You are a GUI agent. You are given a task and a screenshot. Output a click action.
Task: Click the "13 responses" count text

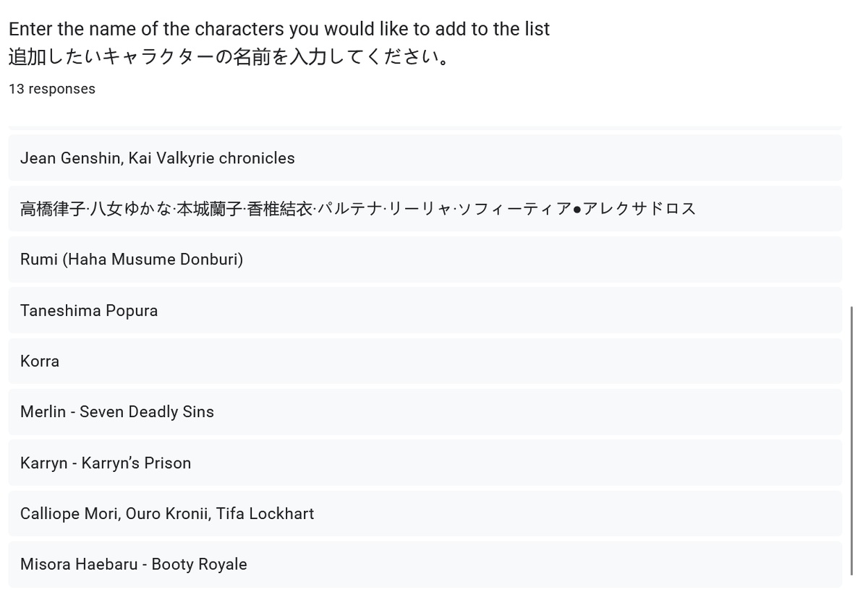52,89
